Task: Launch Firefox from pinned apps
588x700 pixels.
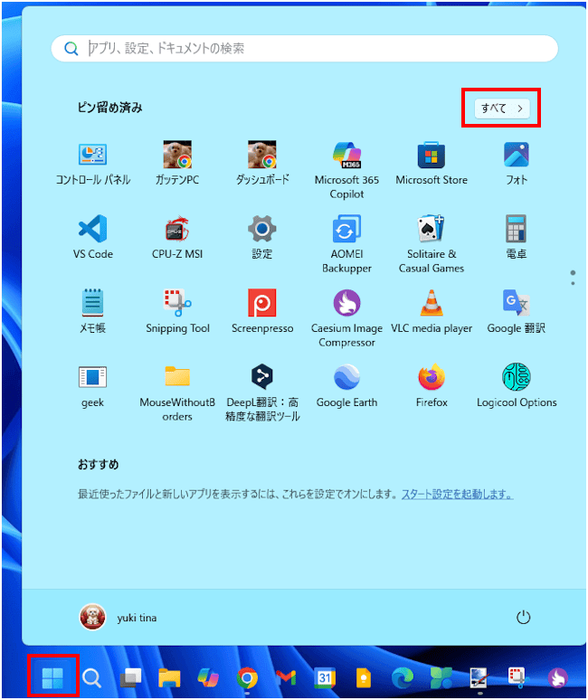Action: [432, 385]
